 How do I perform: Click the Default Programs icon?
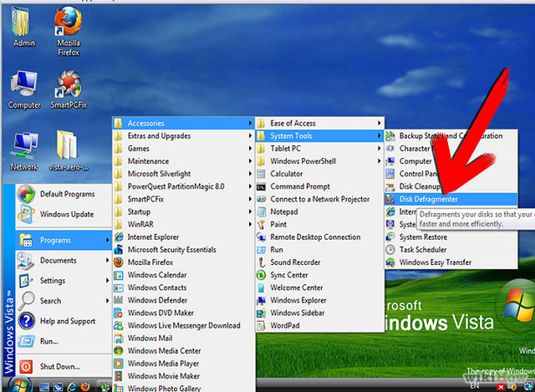(26, 194)
